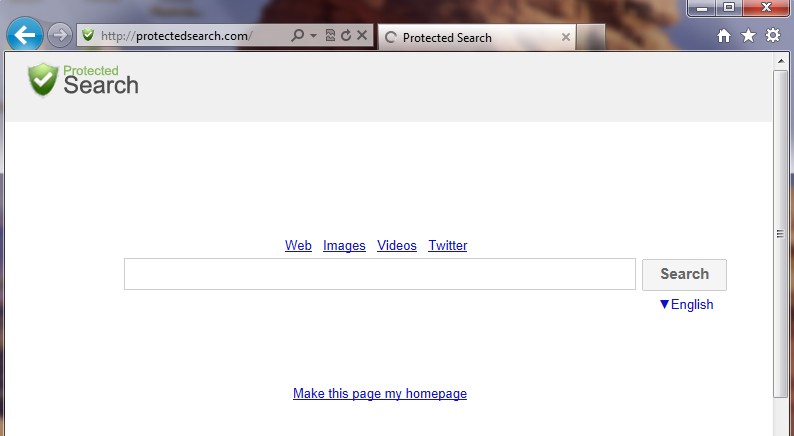Screen dimensions: 794x436
Task: Open Tools with the gear icon
Action: pyautogui.click(x=773, y=35)
